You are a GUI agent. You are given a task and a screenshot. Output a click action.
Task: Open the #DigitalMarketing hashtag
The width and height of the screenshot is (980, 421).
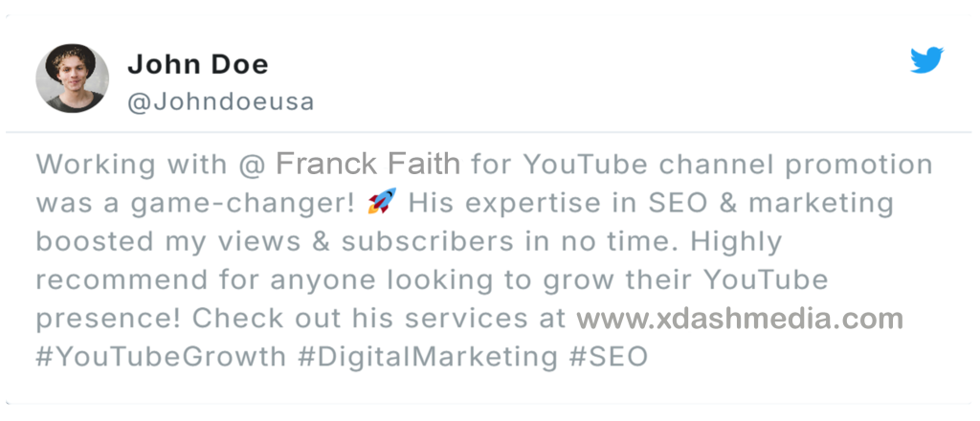[x=427, y=357]
